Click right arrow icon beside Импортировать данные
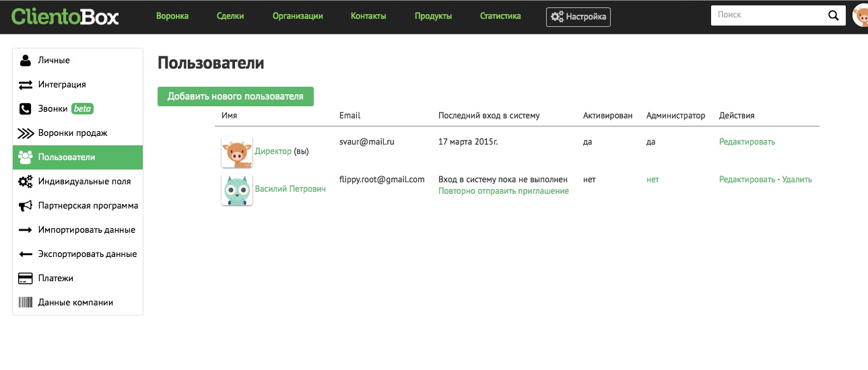Screen dimensions: 868x370 (x=26, y=230)
